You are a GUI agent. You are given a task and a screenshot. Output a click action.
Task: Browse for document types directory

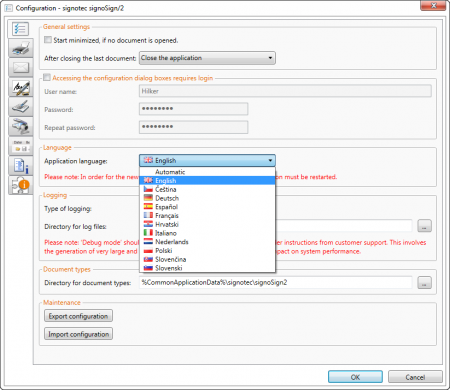tap(424, 283)
